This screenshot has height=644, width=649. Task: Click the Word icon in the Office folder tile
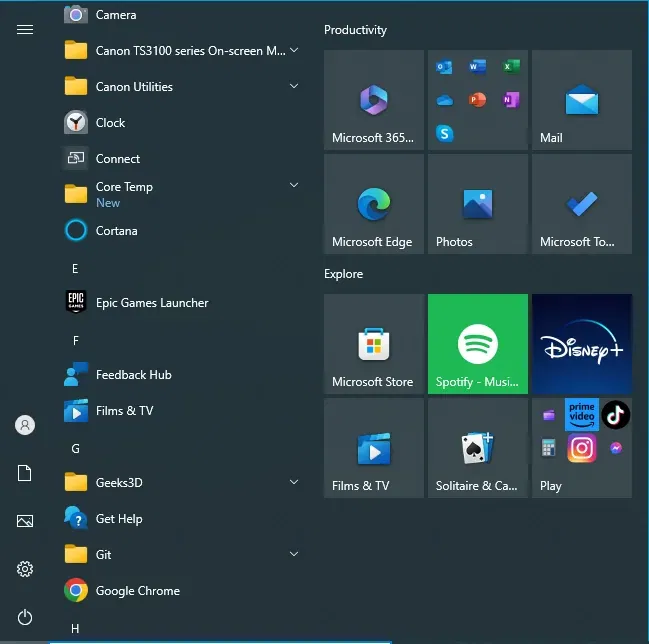coord(477,67)
